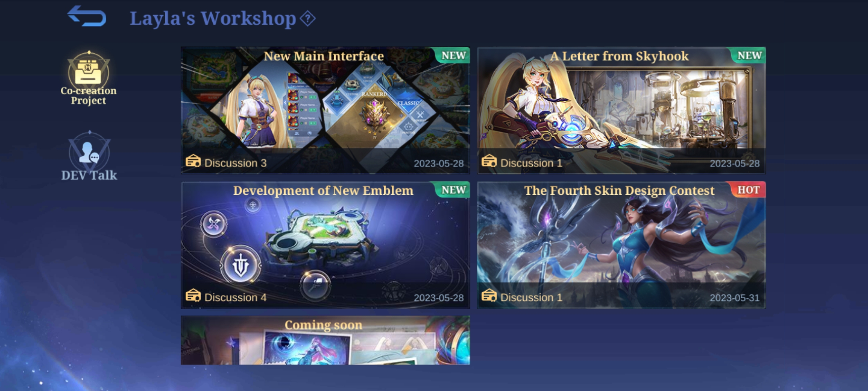Click discussion icon on Letter from Skyhook
Viewport: 868px width, 391px height.
(489, 161)
